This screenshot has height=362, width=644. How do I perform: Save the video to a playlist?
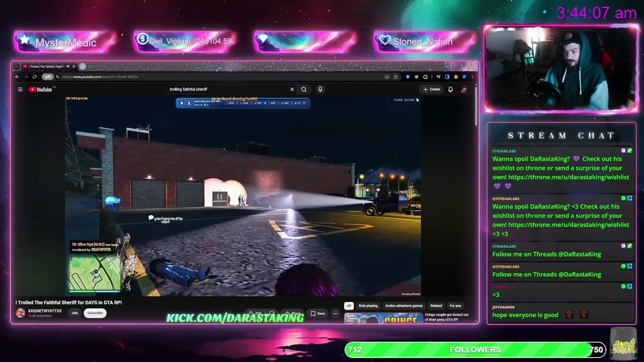tap(317, 314)
